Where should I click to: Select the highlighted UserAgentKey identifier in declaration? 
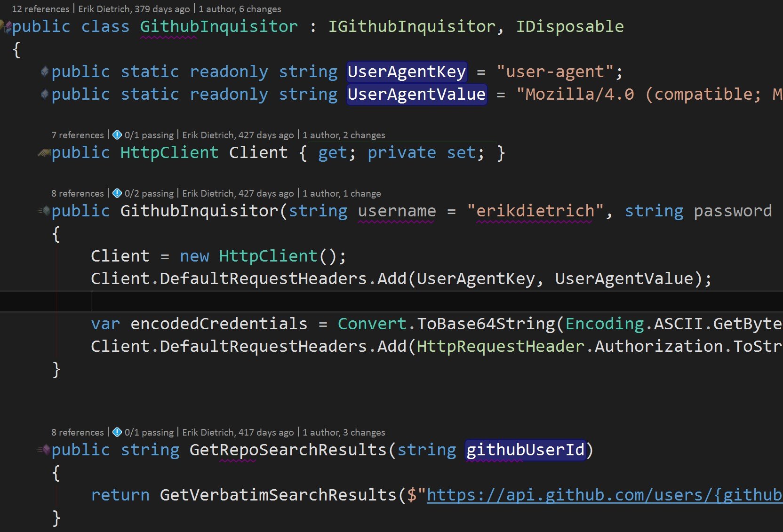[x=407, y=71]
